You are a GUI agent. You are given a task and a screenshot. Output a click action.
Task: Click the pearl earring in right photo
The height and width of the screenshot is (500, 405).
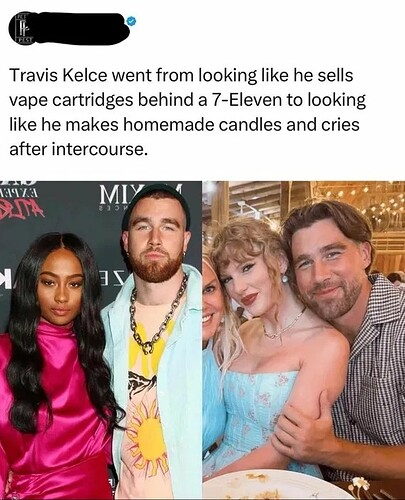point(285,278)
